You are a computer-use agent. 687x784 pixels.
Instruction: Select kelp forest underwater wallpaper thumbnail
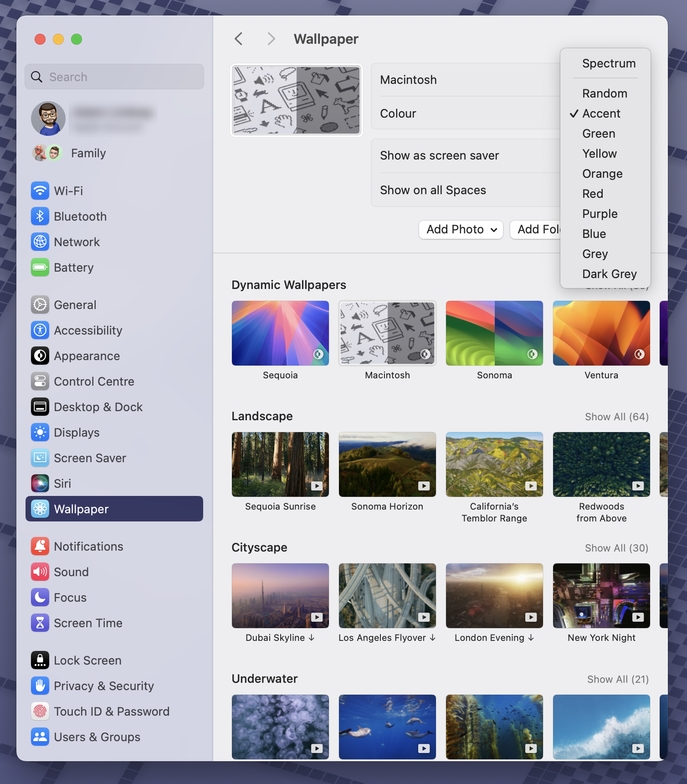494,727
